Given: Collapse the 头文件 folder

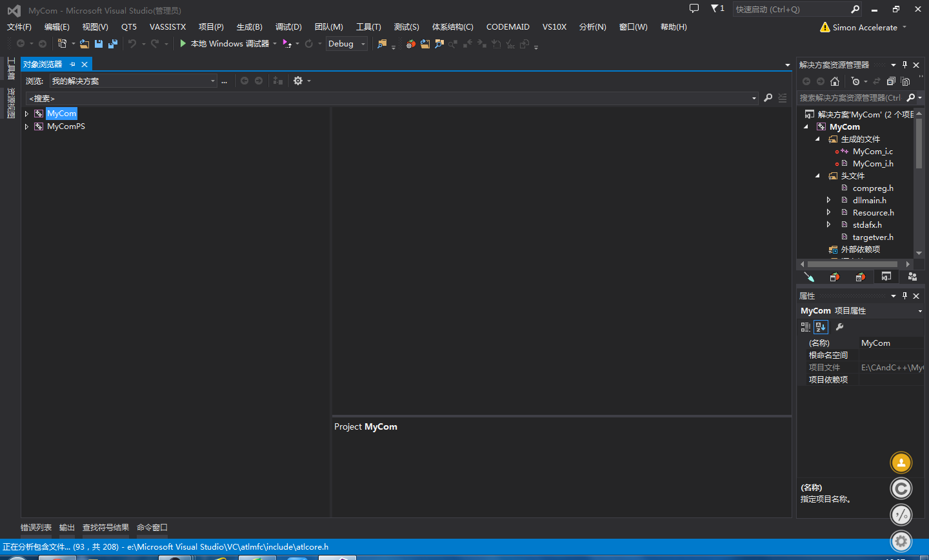Looking at the screenshot, I should click(817, 176).
